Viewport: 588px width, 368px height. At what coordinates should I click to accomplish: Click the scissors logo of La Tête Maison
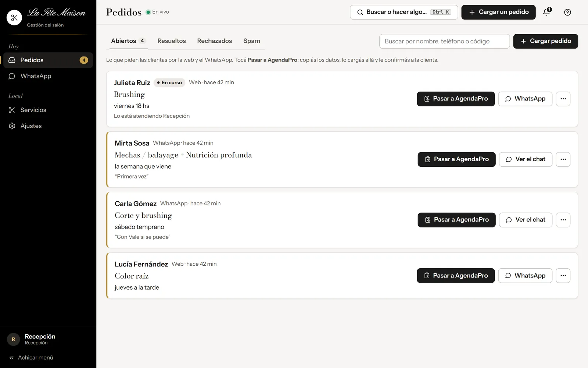[14, 17]
